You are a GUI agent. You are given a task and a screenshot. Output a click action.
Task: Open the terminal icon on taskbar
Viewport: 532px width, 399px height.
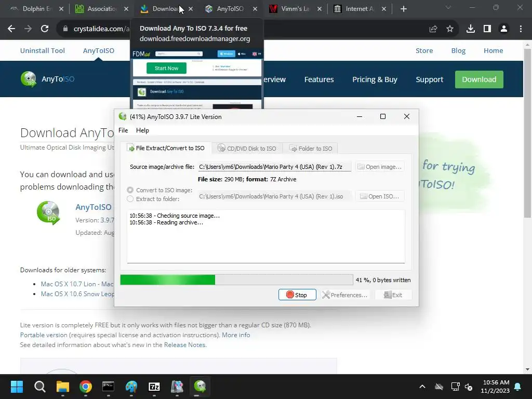click(x=108, y=387)
